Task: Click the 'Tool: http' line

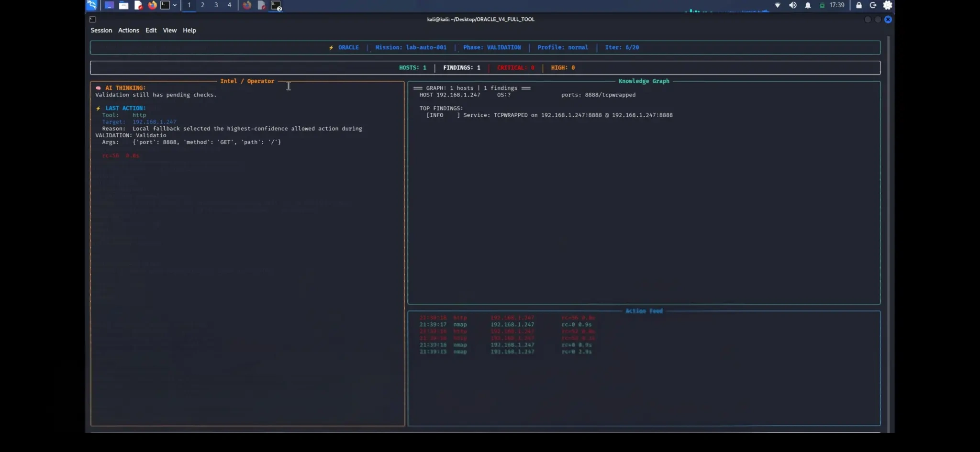Action: [124, 115]
